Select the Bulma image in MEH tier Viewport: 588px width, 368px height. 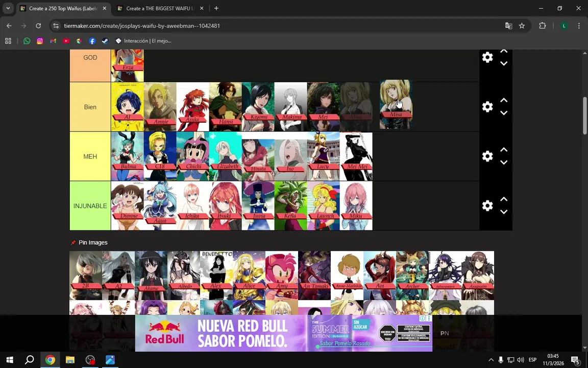coord(128,156)
